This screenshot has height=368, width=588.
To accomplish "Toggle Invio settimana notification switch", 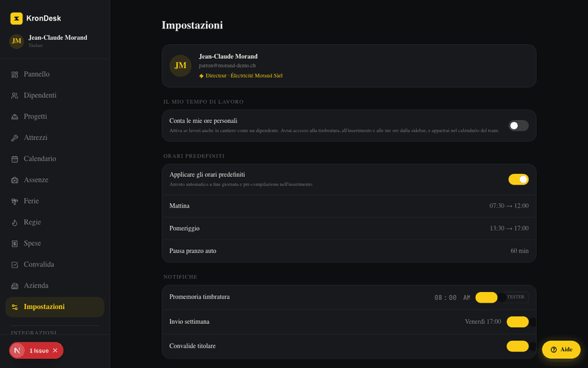I will click(518, 322).
